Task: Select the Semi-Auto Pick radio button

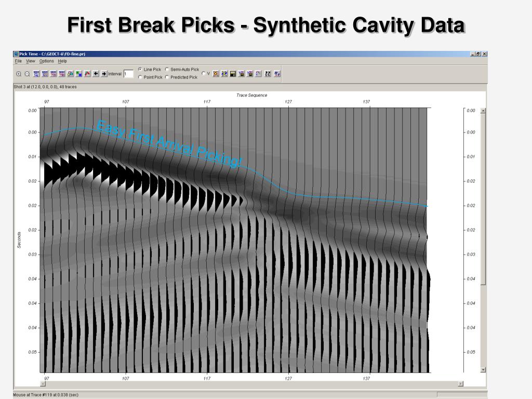Action: click(167, 69)
